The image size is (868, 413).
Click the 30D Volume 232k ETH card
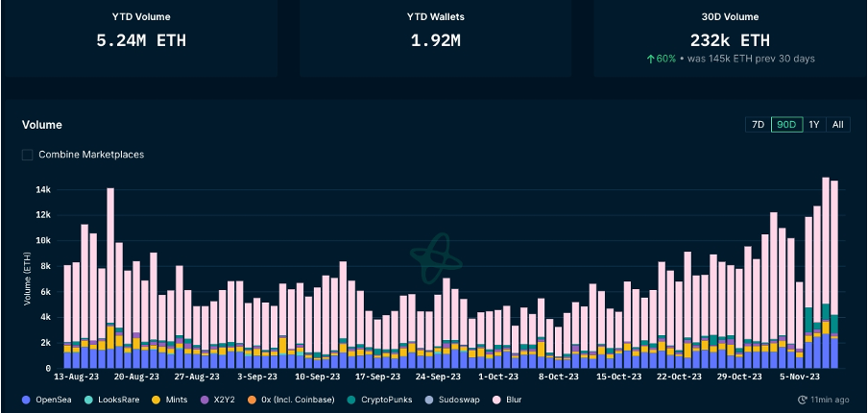point(729,38)
